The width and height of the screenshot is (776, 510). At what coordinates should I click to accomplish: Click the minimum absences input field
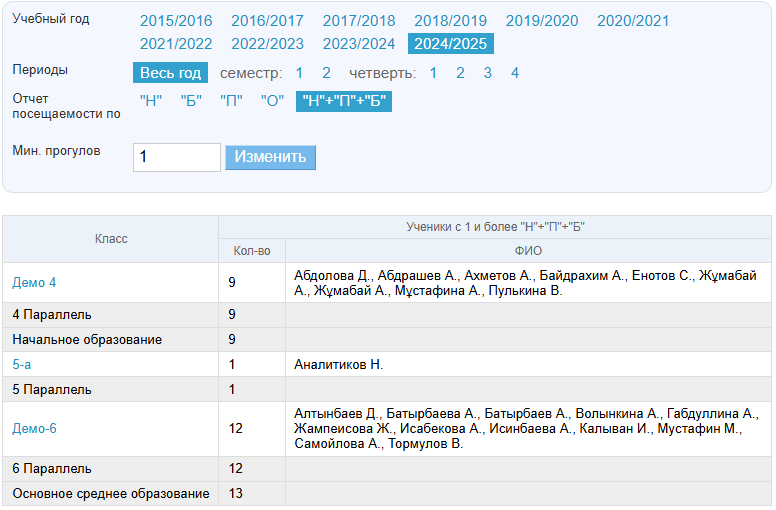176,157
